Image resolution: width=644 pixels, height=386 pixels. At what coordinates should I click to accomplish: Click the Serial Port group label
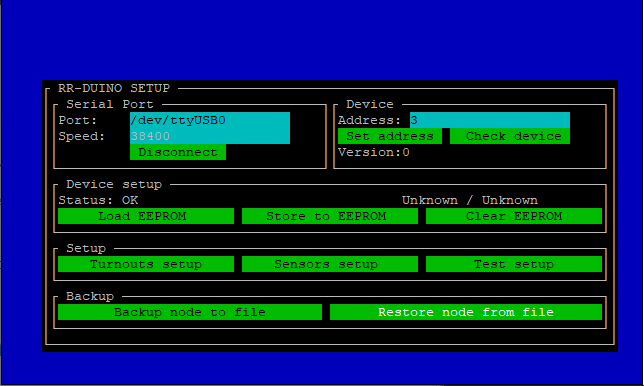[x=110, y=104]
